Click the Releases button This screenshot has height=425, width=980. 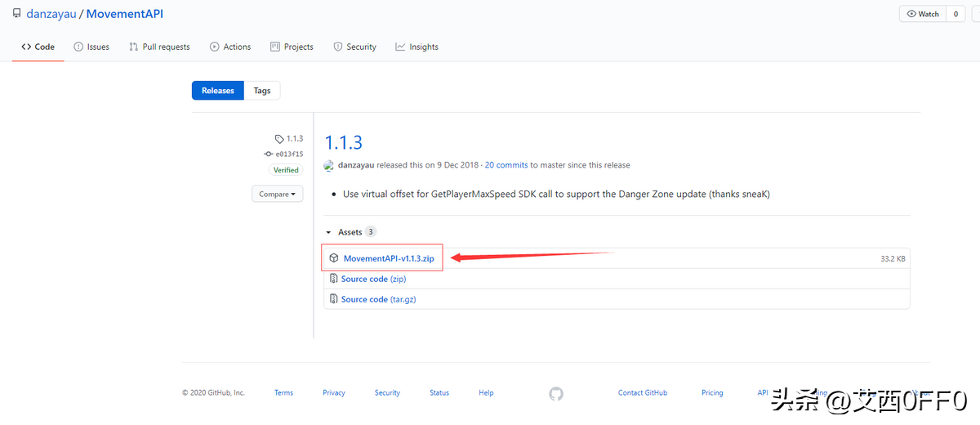pyautogui.click(x=218, y=91)
